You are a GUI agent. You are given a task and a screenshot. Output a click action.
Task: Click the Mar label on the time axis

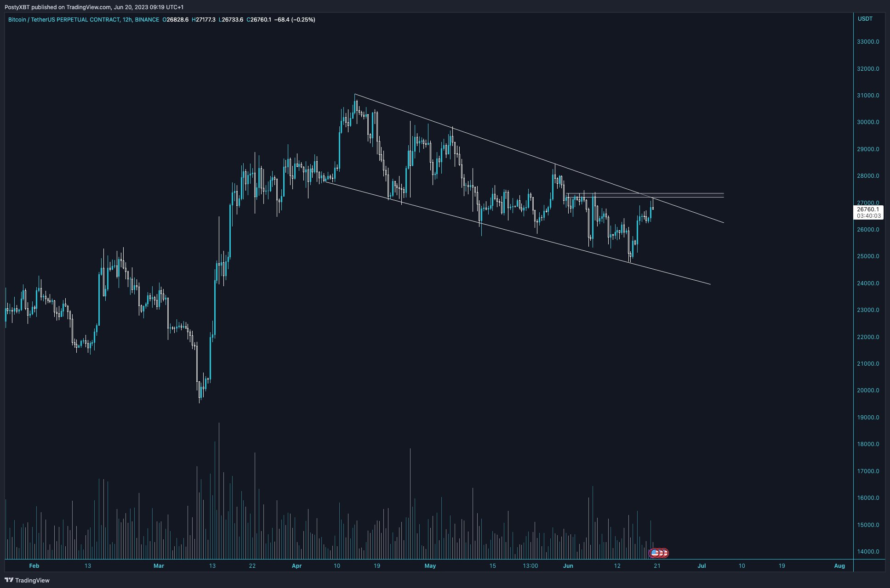click(159, 566)
